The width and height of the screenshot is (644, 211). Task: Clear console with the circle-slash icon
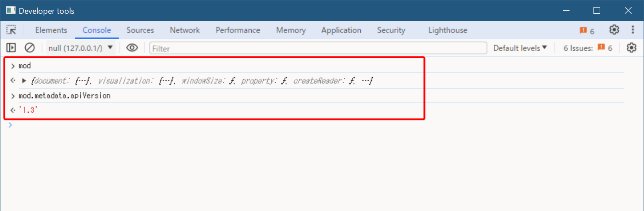[x=30, y=48]
